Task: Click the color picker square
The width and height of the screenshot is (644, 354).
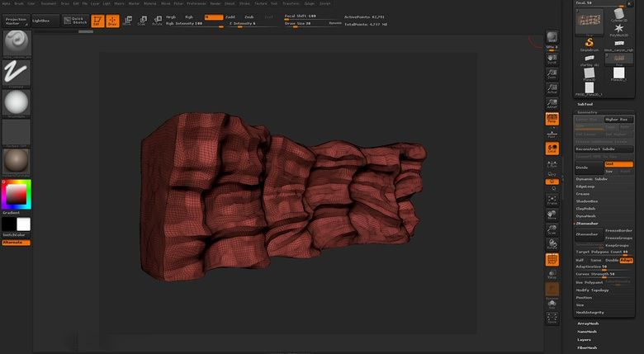Action: [x=16, y=194]
